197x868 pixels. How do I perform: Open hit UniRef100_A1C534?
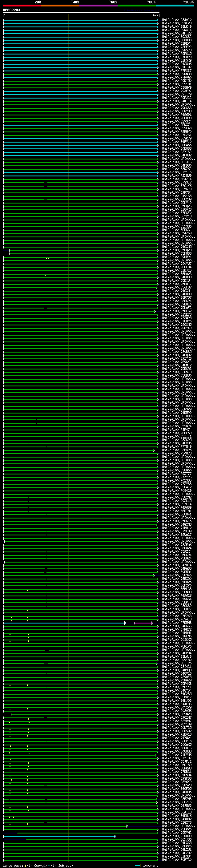pos(177,775)
